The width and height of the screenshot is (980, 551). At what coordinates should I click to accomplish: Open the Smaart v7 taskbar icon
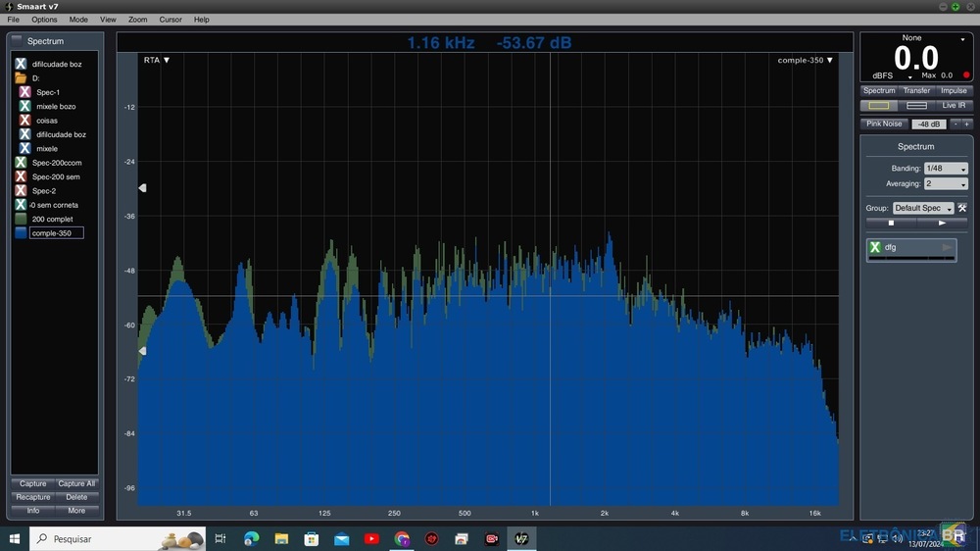click(521, 538)
